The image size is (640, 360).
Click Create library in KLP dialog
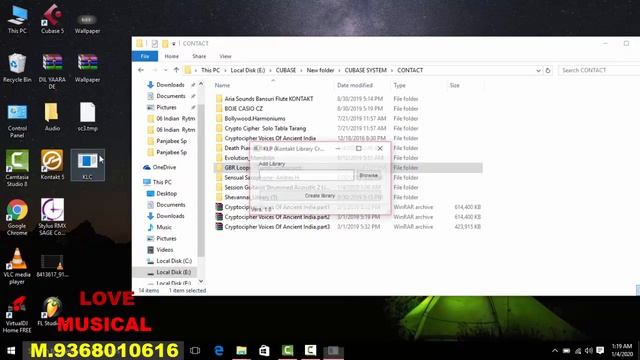(320, 196)
